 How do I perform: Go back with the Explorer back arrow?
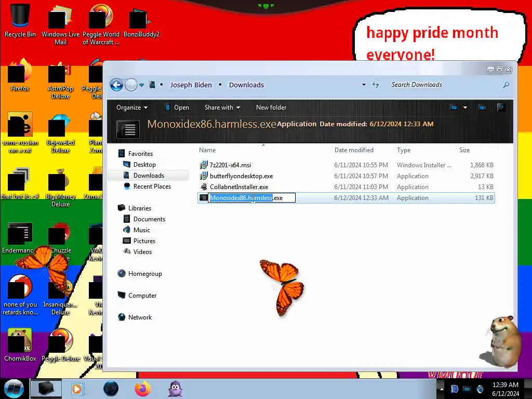coord(116,85)
